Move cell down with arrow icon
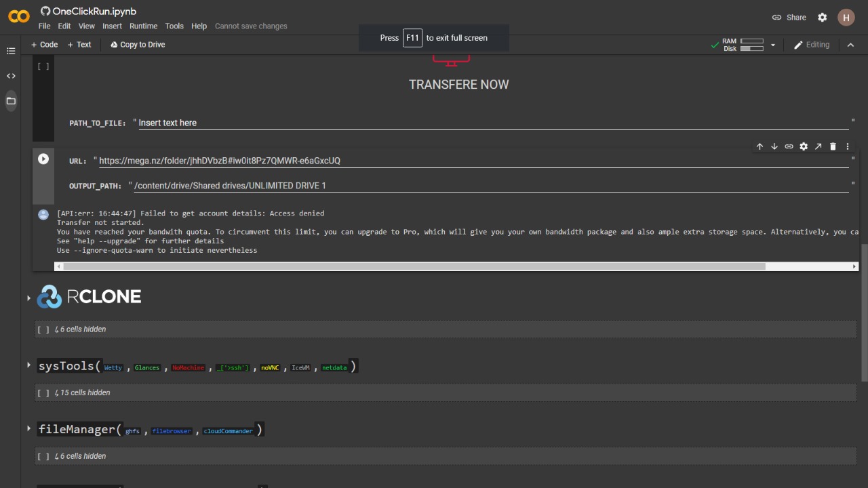This screenshot has height=488, width=868. point(774,146)
